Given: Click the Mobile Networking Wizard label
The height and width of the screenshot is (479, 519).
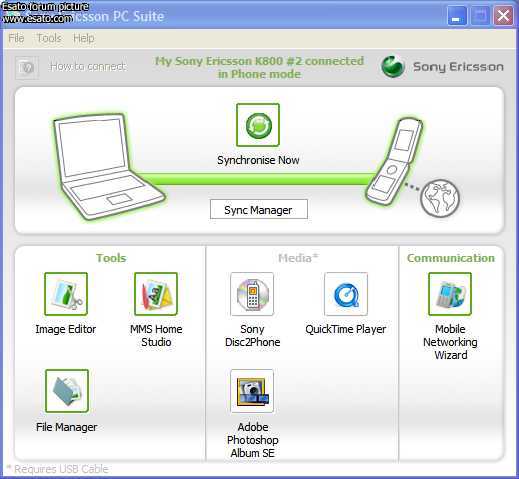Looking at the screenshot, I should [x=450, y=342].
